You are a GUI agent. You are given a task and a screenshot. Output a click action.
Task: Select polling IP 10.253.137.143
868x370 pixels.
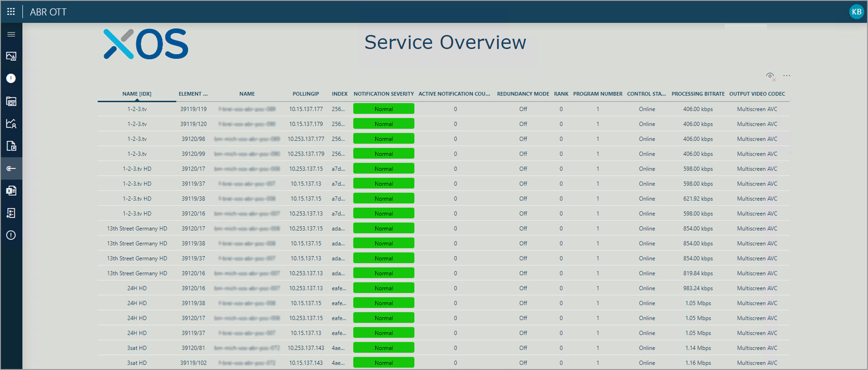coord(306,348)
